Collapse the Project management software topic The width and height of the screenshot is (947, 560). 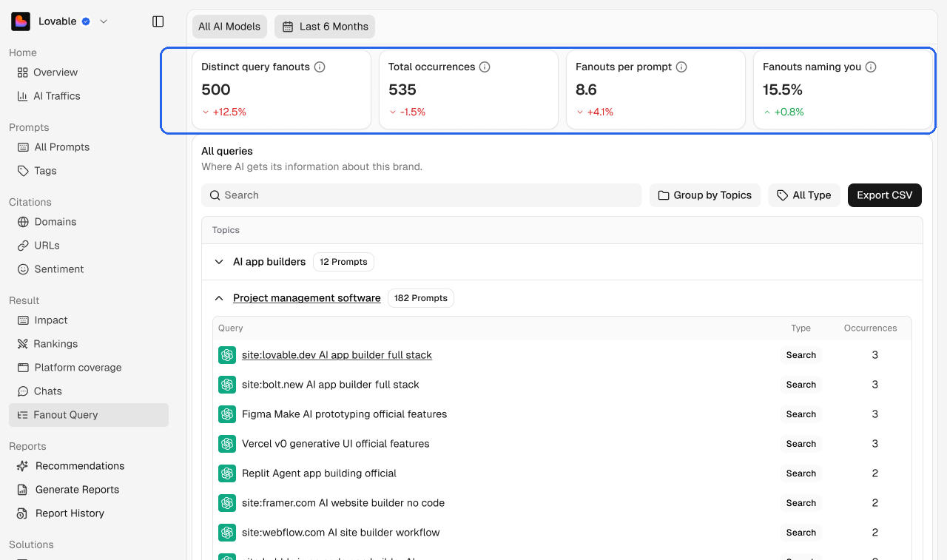[219, 298]
